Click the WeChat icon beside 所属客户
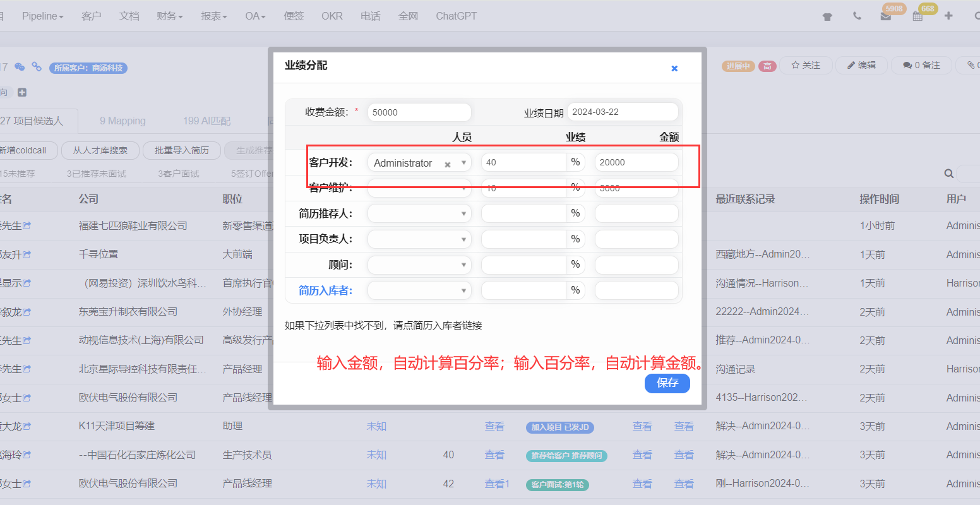The width and height of the screenshot is (980, 505). click(20, 67)
